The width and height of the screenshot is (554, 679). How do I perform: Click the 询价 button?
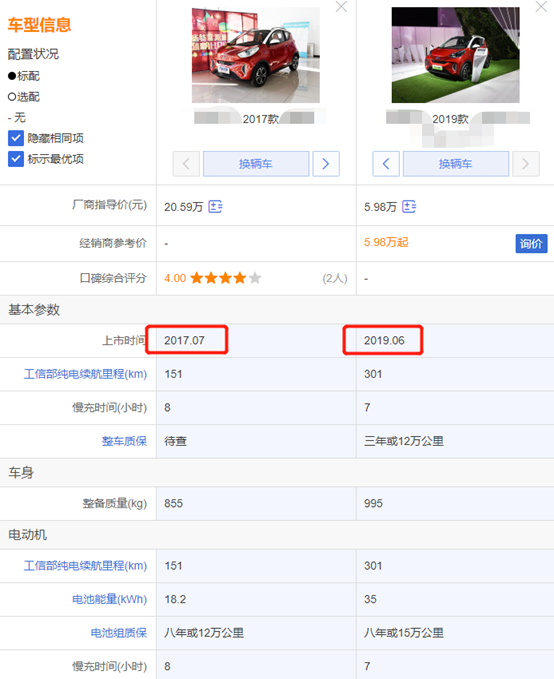pos(531,243)
